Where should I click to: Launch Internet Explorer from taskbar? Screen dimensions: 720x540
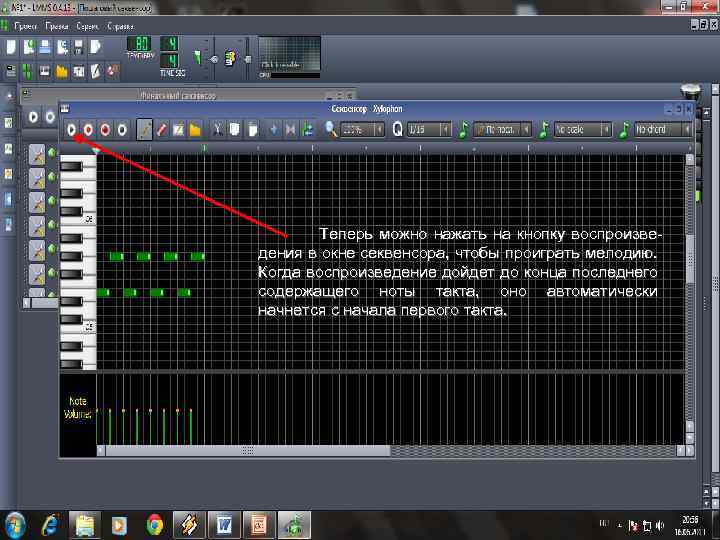coord(50,525)
